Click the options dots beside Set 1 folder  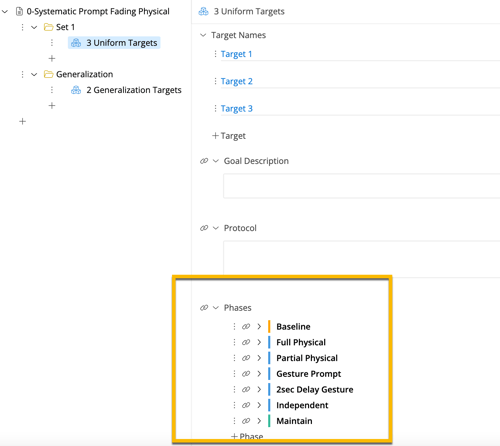click(22, 27)
